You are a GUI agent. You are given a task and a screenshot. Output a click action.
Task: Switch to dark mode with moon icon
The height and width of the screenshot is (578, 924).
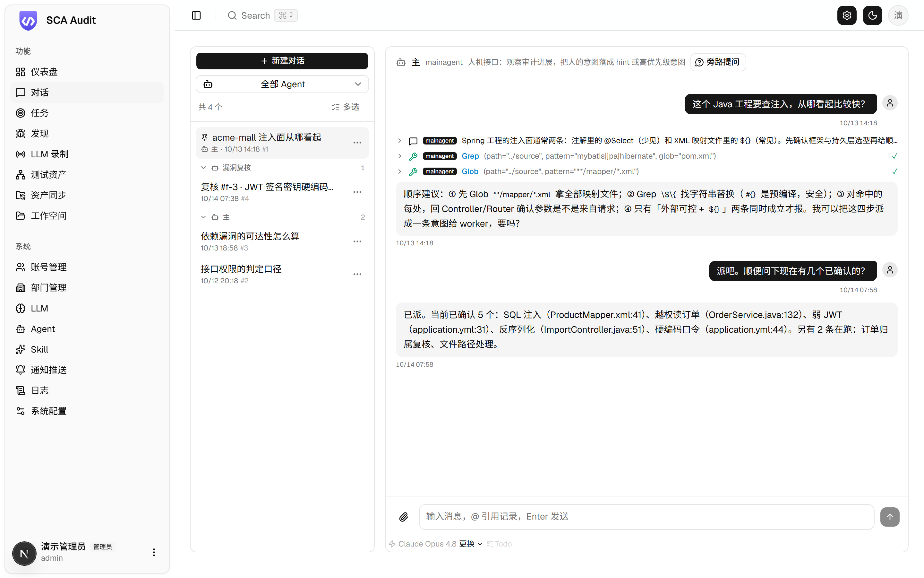[872, 15]
